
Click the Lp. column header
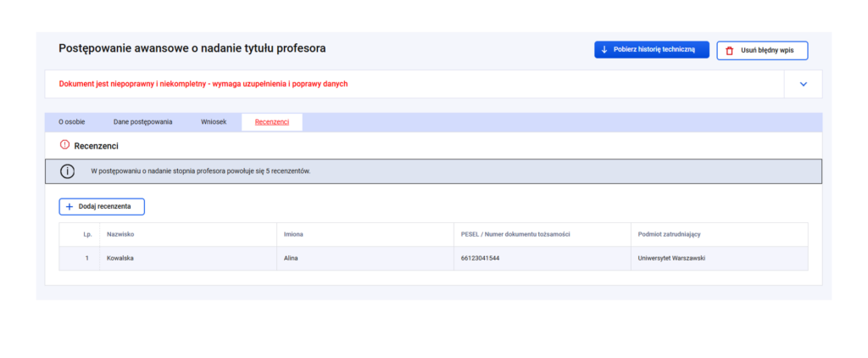click(87, 234)
